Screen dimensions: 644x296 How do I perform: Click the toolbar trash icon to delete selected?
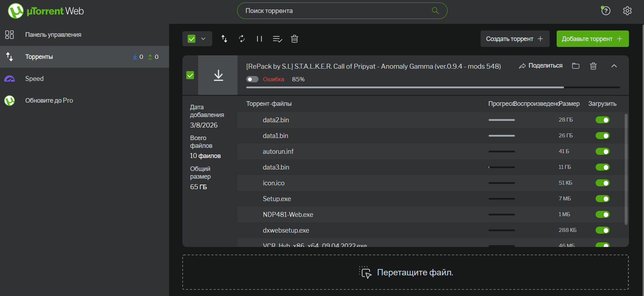point(294,39)
